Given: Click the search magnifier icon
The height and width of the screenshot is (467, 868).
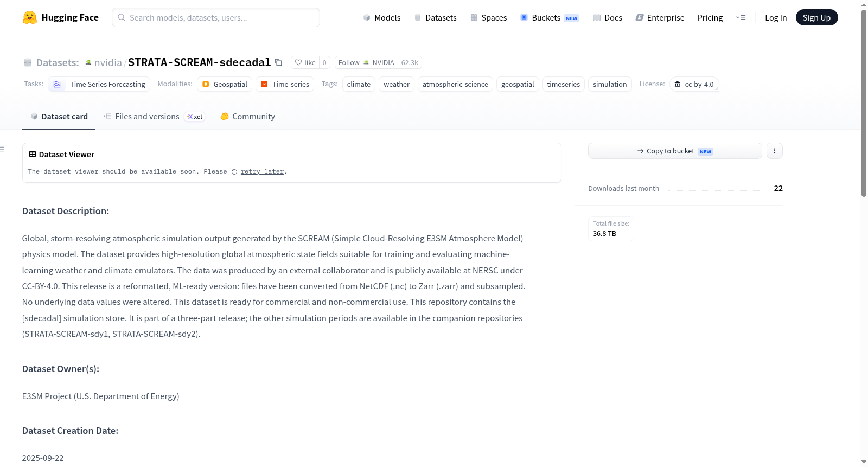Looking at the screenshot, I should point(122,17).
